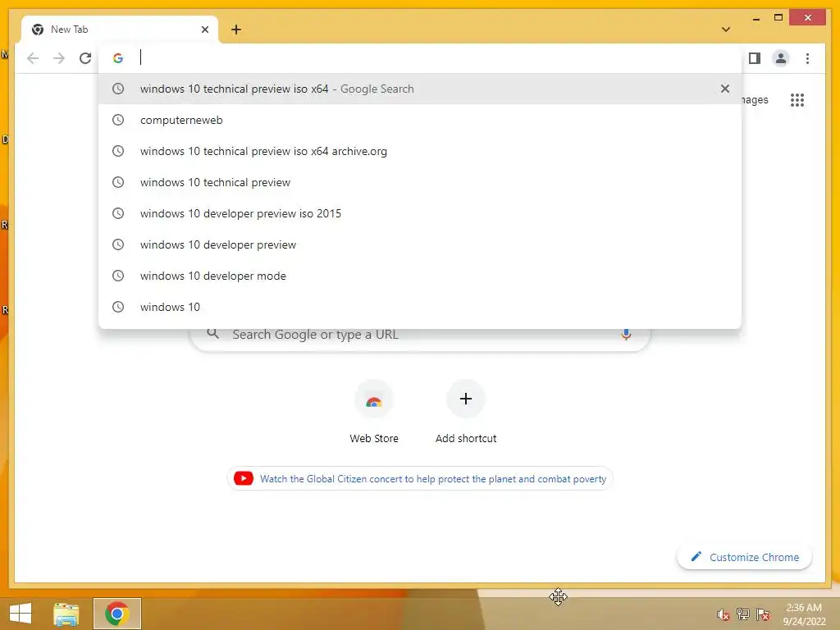Screen dimensions: 840x630
Task: Open the Google apps grid
Action: [x=797, y=99]
